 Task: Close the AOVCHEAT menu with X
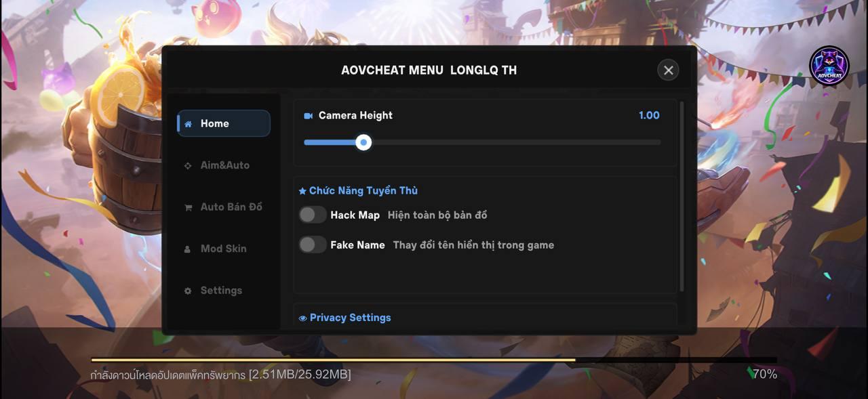click(x=668, y=70)
